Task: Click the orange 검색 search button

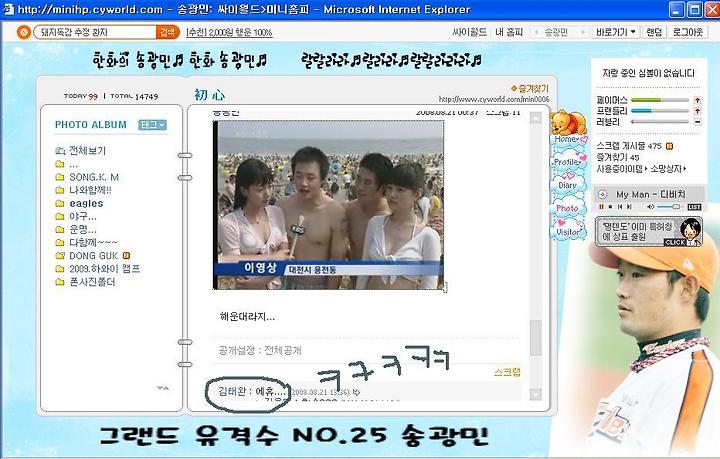Action: coord(168,32)
